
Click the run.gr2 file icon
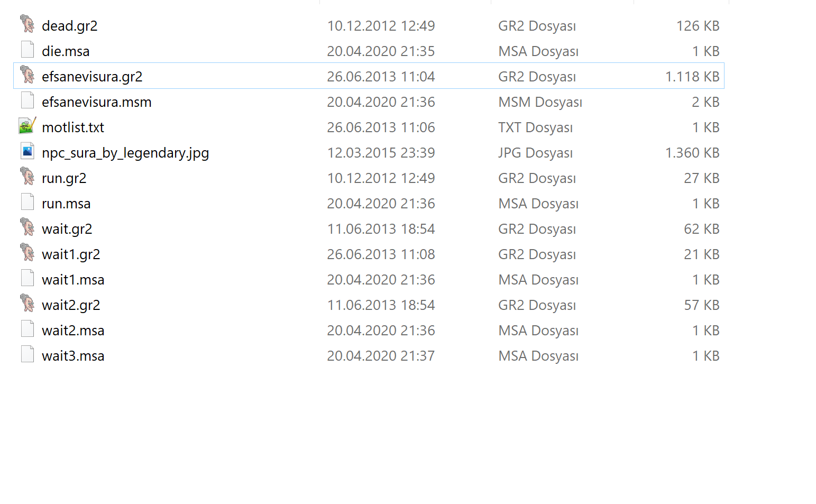[x=27, y=176]
